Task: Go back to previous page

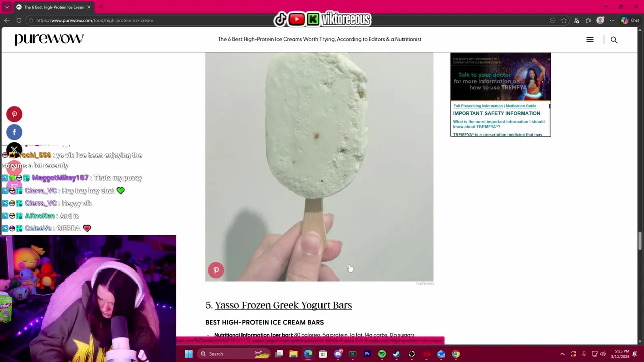Action: click(7, 20)
